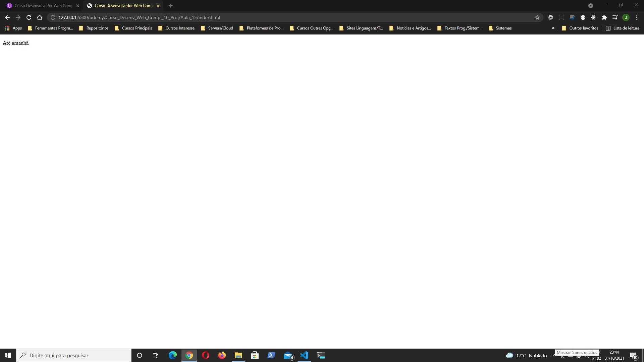Open Microsoft Store from taskbar

[255, 355]
